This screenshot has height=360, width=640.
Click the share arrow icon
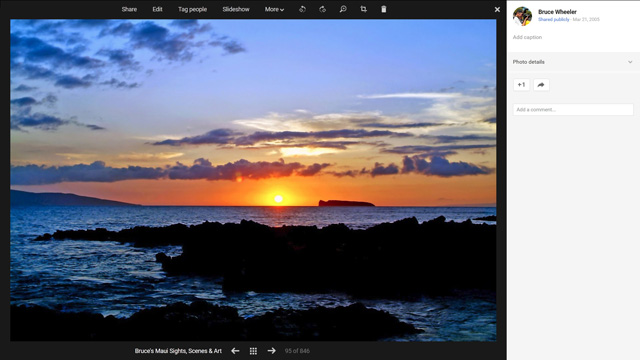tap(541, 85)
